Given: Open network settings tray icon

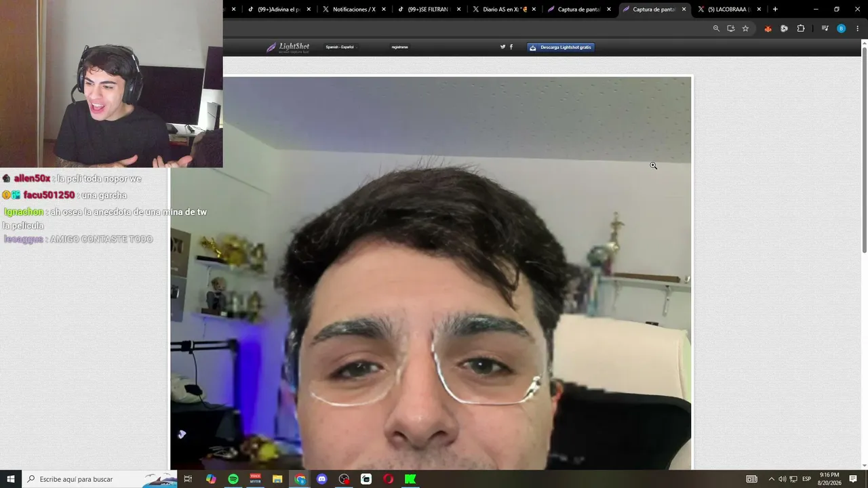Looking at the screenshot, I should coord(793,479).
